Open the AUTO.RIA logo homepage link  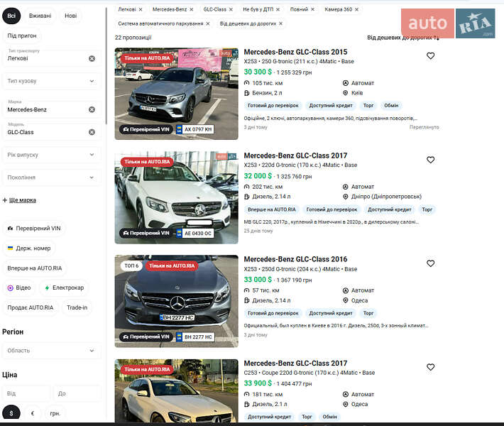448,23
